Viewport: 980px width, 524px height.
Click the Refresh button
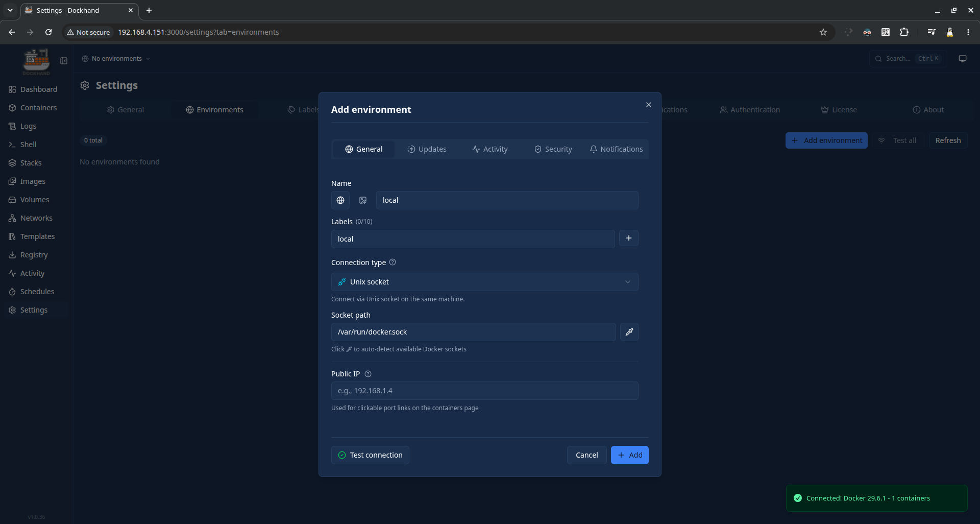point(948,140)
